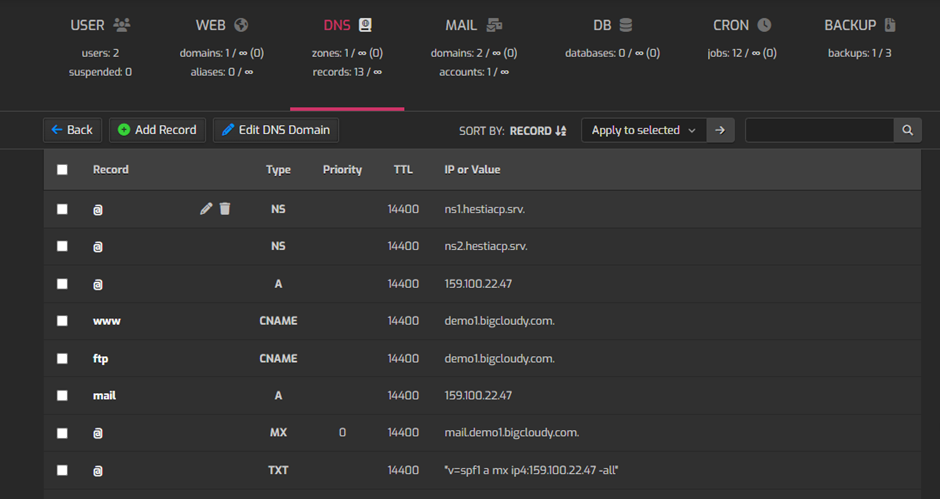Switch to the MAIL section

(x=474, y=25)
